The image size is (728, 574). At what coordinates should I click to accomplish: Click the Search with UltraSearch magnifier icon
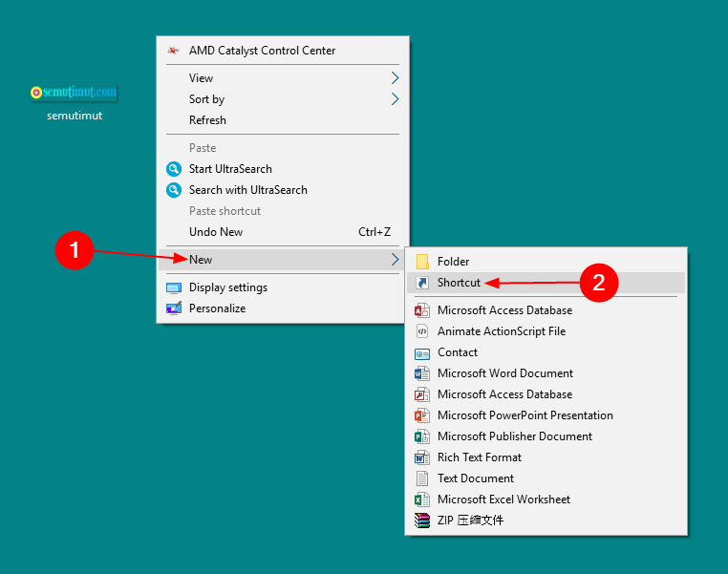point(174,190)
